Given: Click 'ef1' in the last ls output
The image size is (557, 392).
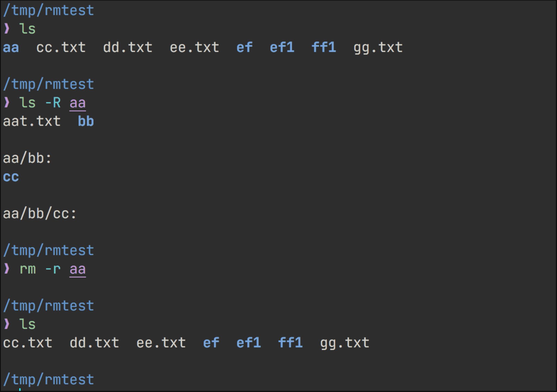Looking at the screenshot, I should point(249,343).
